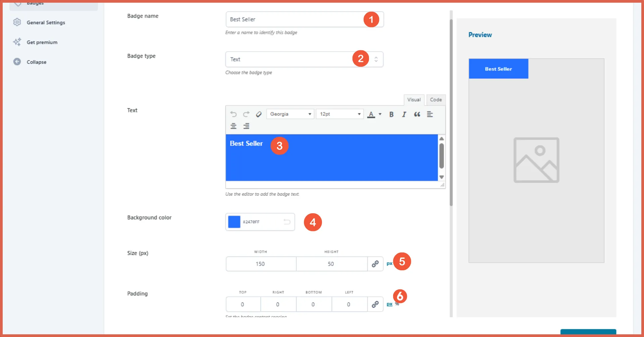
Task: Switch padding unit to percent
Action: pyautogui.click(x=397, y=304)
